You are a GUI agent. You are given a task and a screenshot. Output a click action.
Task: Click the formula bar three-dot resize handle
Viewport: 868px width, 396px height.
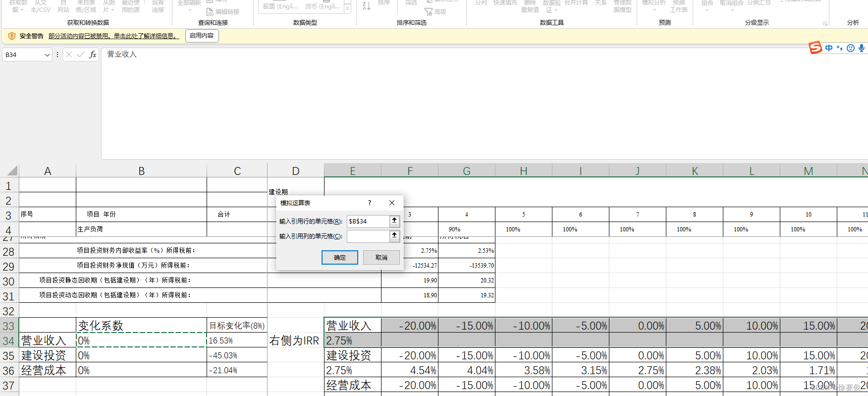pos(57,55)
